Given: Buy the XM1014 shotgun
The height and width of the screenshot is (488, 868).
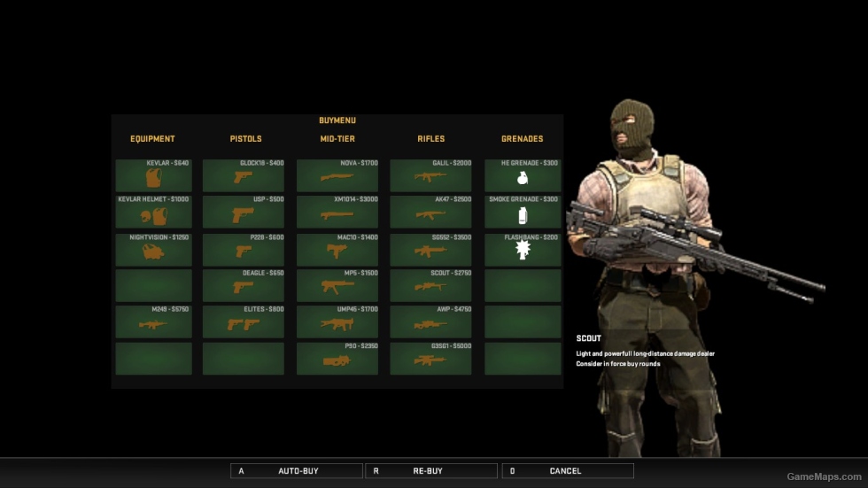Looking at the screenshot, I should pos(337,212).
